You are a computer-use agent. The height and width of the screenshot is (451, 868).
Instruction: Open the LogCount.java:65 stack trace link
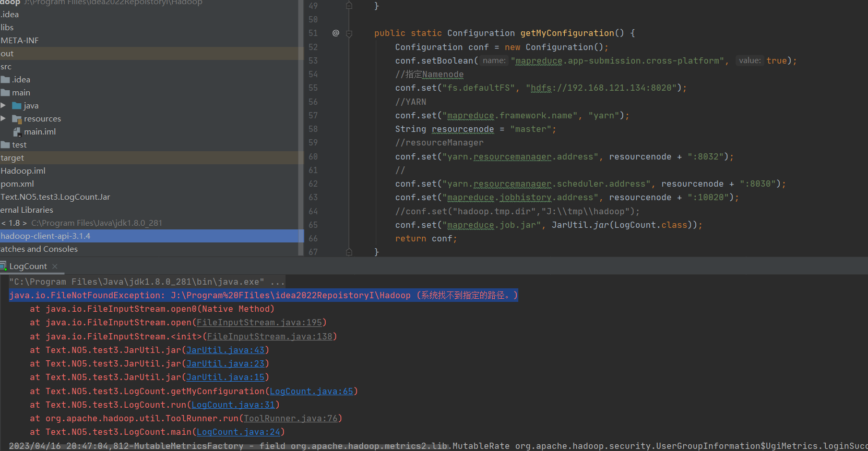(x=311, y=391)
